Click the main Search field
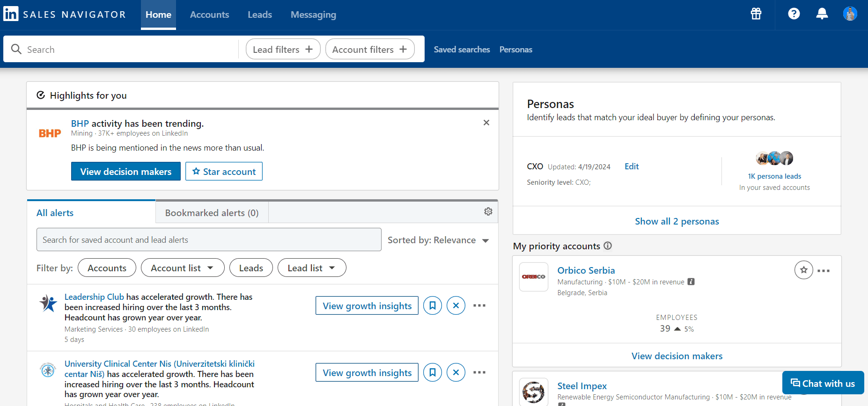This screenshot has height=406, width=868. point(122,49)
